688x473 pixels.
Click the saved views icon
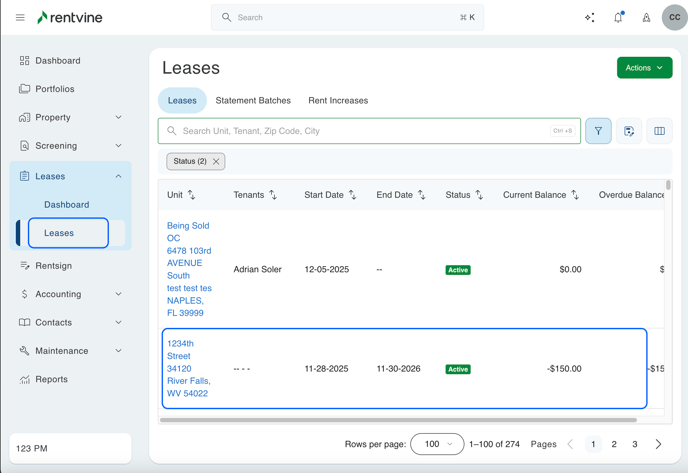pyautogui.click(x=629, y=131)
